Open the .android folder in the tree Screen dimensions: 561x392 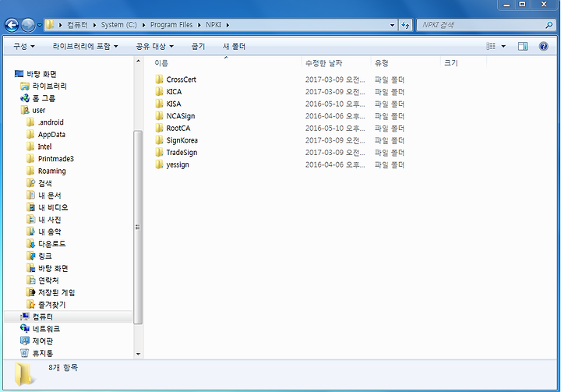(x=51, y=122)
